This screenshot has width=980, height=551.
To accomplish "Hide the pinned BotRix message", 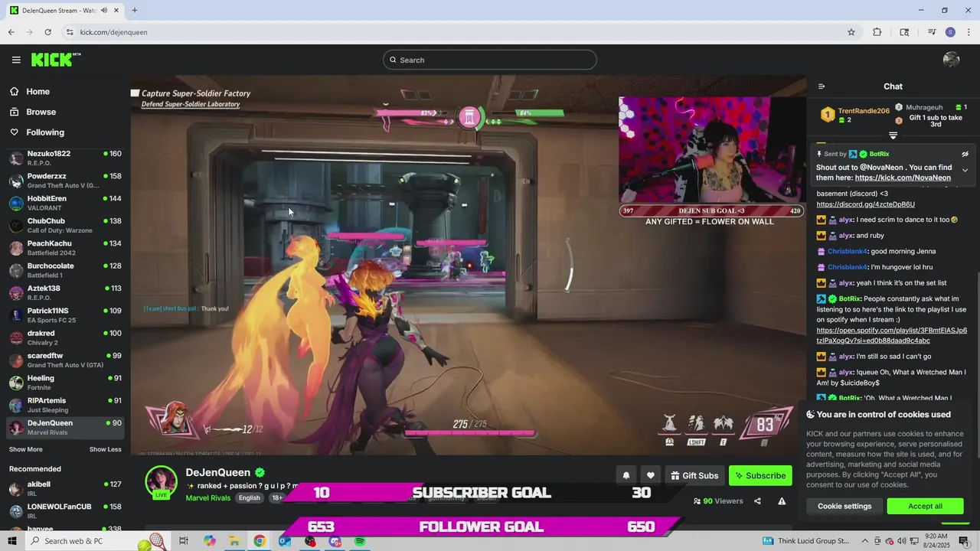I will (x=965, y=154).
